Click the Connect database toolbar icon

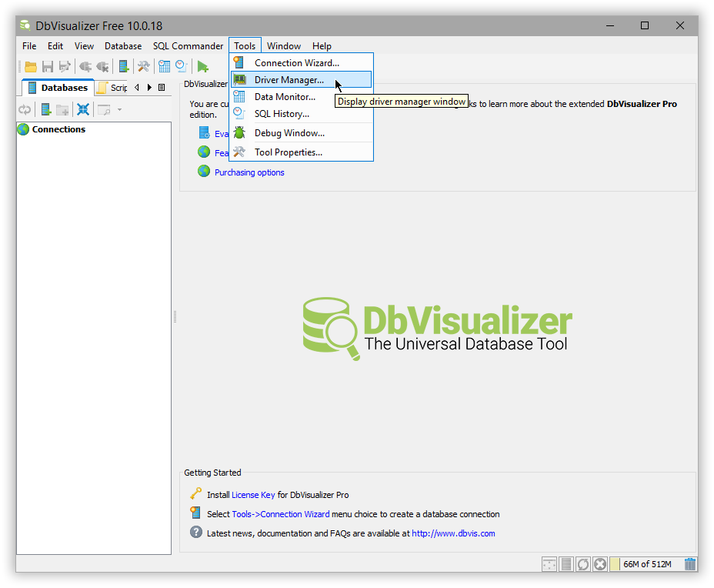pyautogui.click(x=85, y=66)
